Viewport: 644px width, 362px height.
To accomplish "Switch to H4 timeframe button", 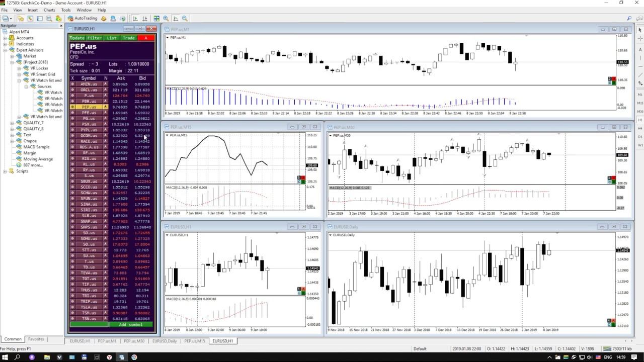I will pyautogui.click(x=640, y=128).
